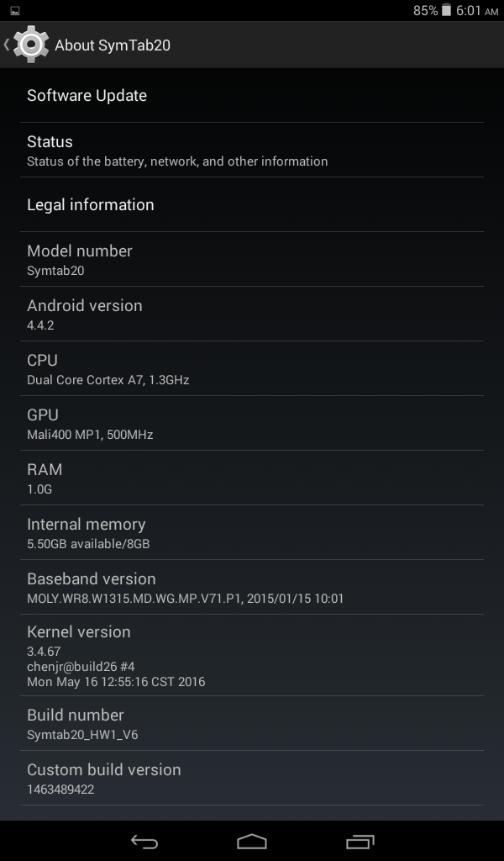Tap Kernel version 3.4.67 entry
The image size is (504, 861).
click(x=252, y=655)
